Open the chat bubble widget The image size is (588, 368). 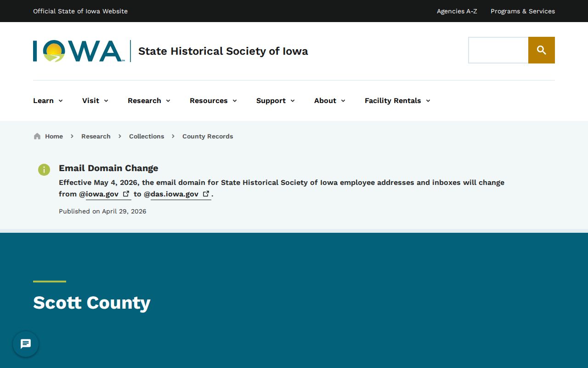pyautogui.click(x=26, y=344)
